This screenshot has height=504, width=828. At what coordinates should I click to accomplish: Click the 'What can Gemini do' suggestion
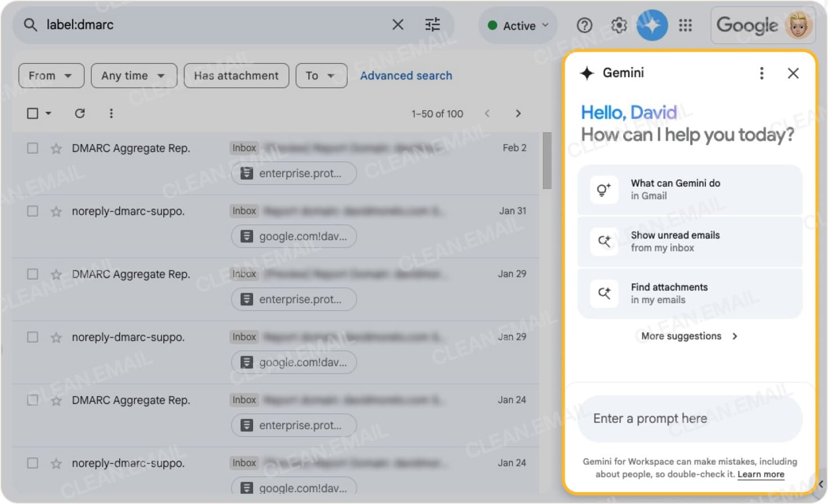[690, 190]
